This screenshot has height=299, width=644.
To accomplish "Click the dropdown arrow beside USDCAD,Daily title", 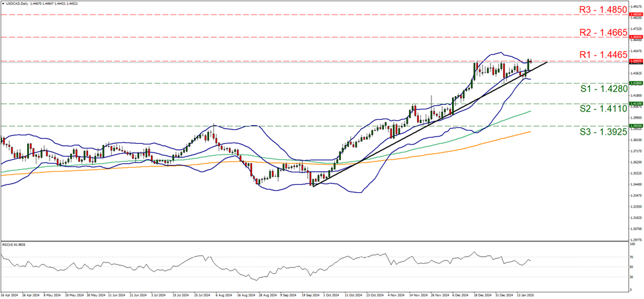I will coord(3,4).
